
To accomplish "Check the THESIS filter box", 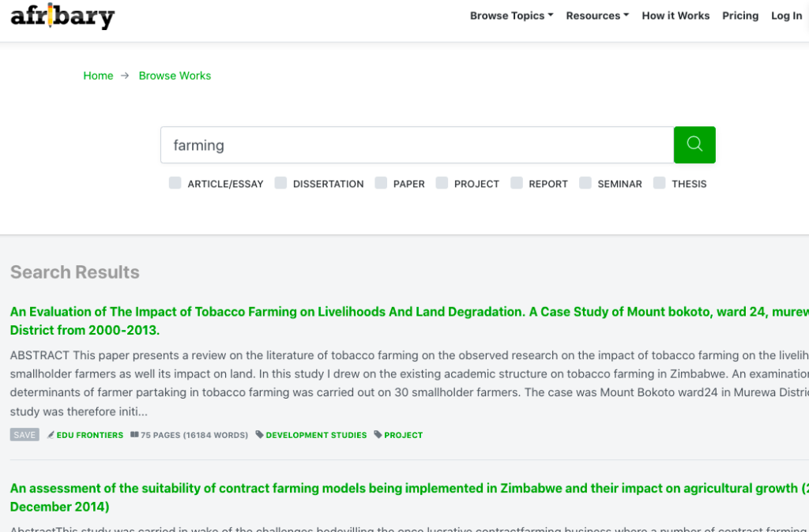I will 660,183.
